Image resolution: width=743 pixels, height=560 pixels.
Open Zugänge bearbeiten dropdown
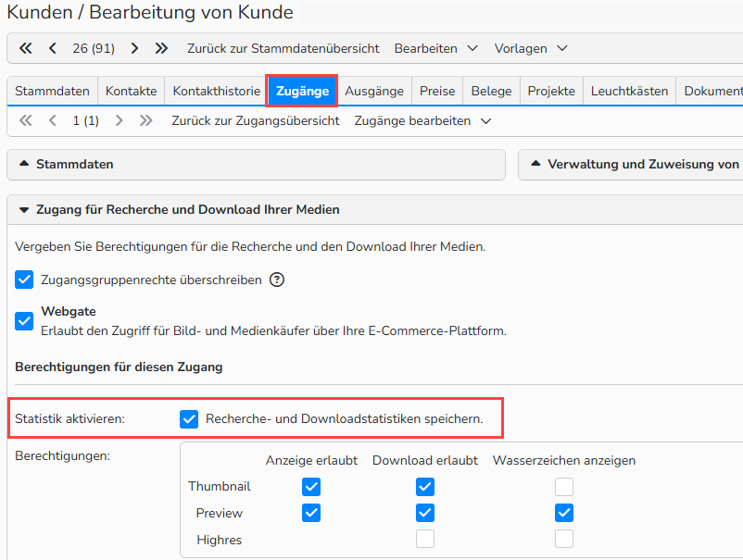422,120
